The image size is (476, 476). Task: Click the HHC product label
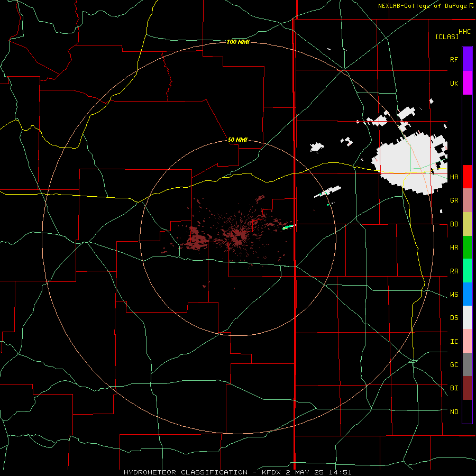[464, 32]
